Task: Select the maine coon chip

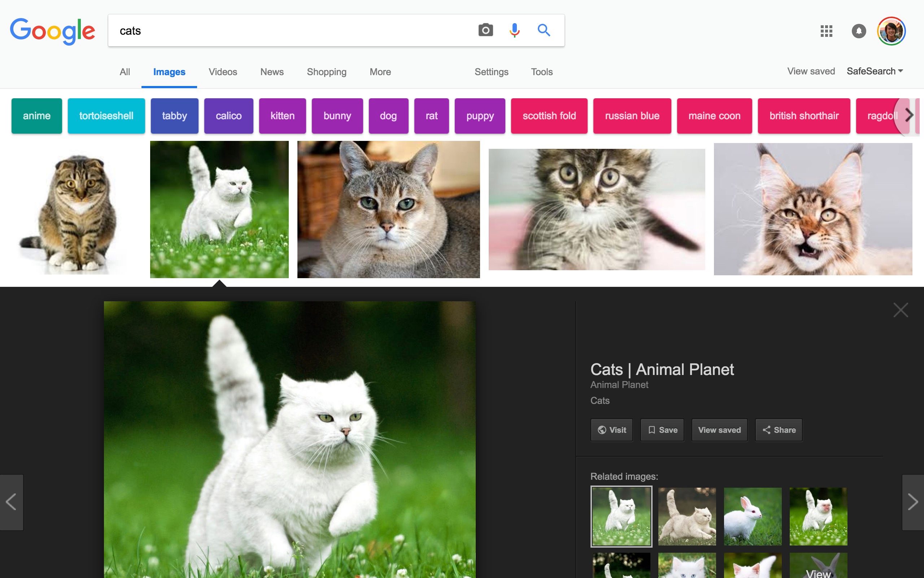Action: point(714,116)
